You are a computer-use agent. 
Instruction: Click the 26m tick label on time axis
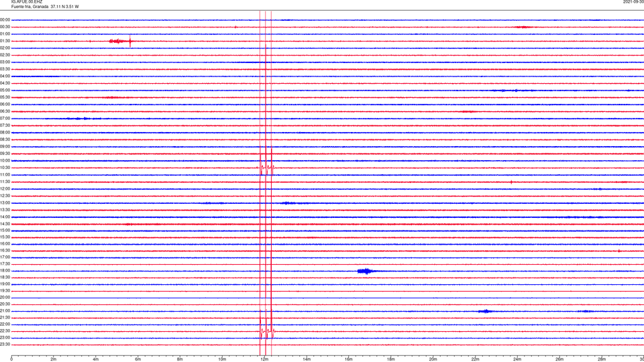click(x=559, y=359)
